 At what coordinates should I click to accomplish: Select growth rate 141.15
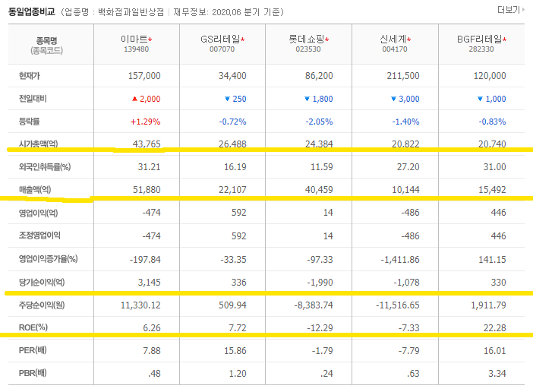pyautogui.click(x=492, y=260)
